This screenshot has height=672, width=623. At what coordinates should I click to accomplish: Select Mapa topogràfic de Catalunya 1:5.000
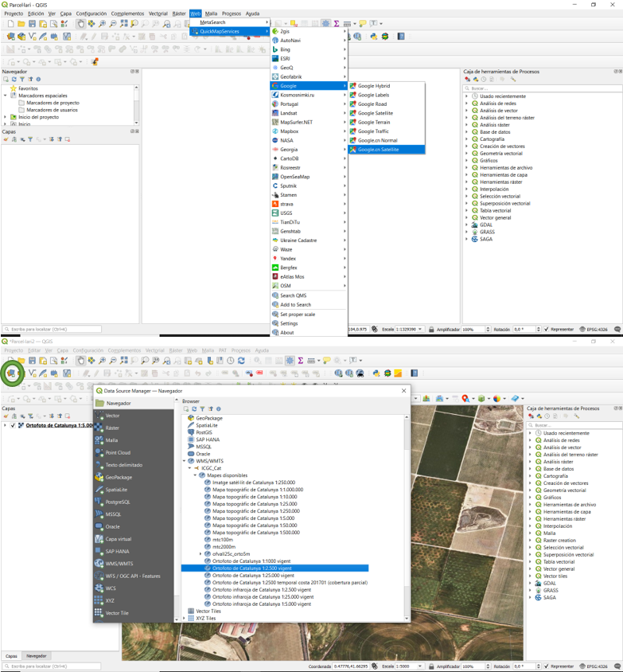[254, 518]
